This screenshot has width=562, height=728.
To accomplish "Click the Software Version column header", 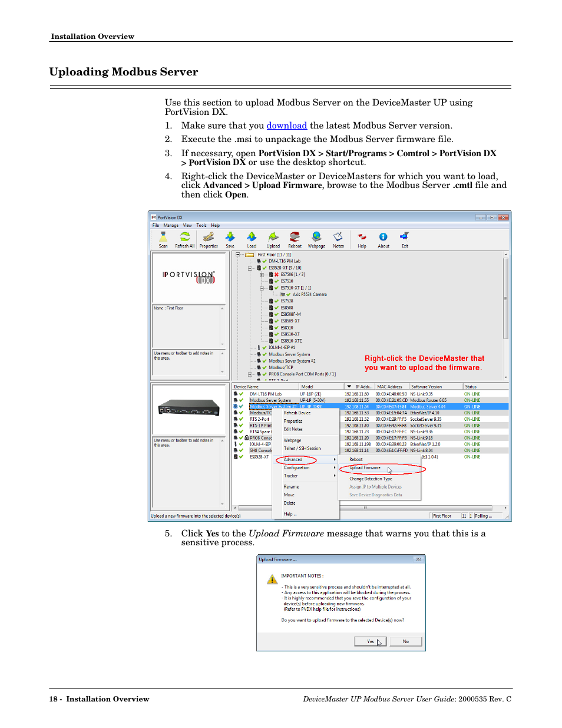I will [x=436, y=387].
